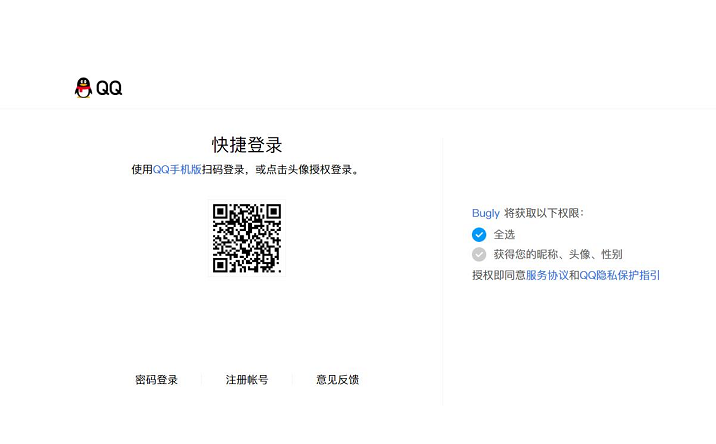This screenshot has height=444, width=716.
Task: Toggle the 获得您的昵称、头像、性别 permission checkbox
Action: pos(479,254)
